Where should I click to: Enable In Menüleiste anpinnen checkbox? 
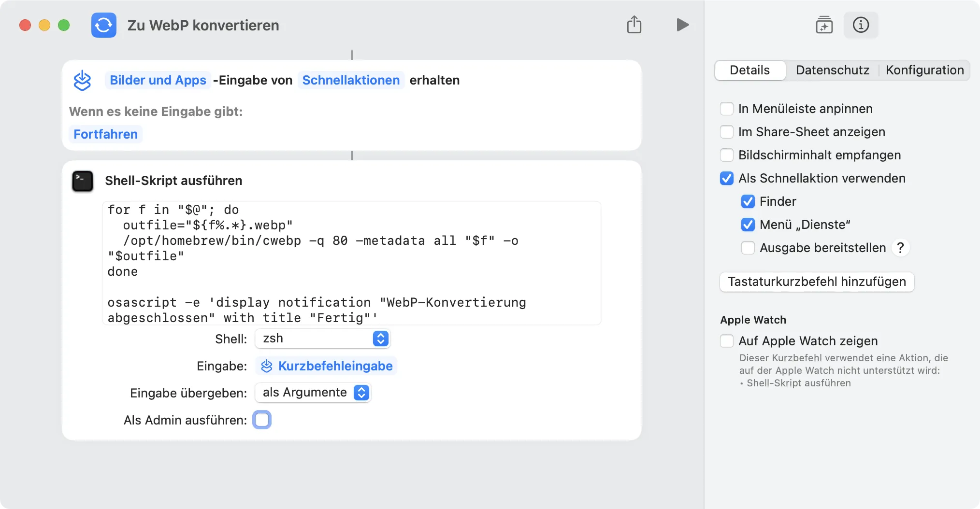point(727,109)
